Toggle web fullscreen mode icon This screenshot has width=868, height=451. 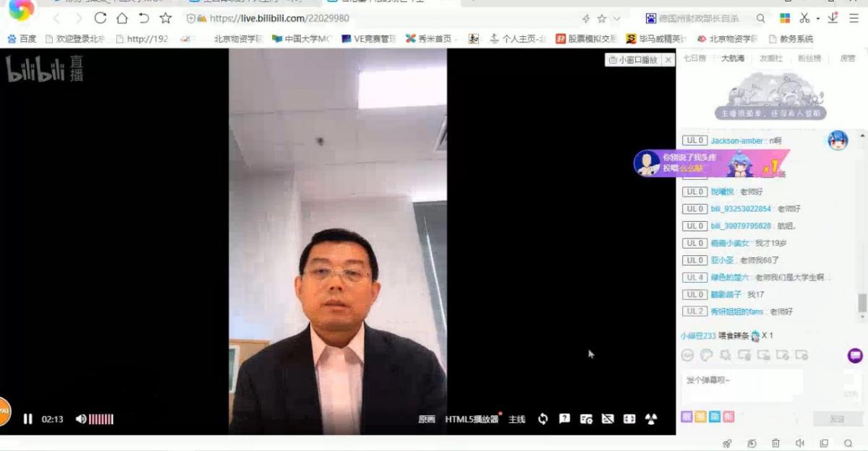pos(629,419)
